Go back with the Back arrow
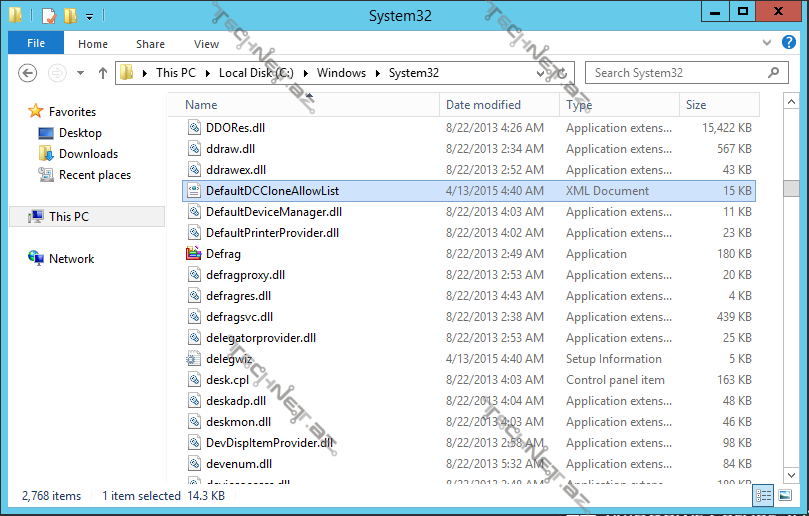This screenshot has height=516, width=809. [27, 73]
